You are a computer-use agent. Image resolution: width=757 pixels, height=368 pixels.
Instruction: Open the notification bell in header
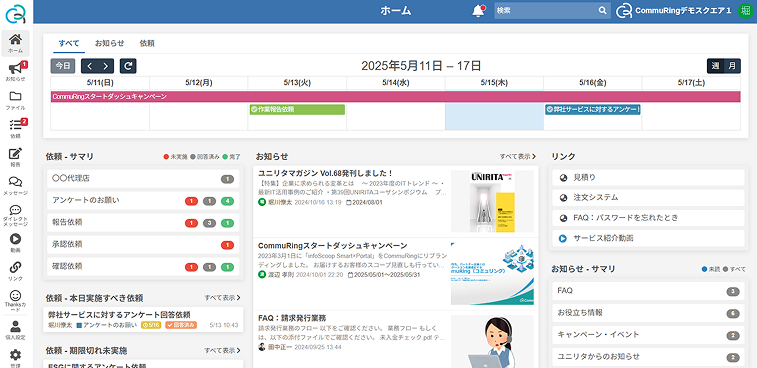pyautogui.click(x=478, y=11)
